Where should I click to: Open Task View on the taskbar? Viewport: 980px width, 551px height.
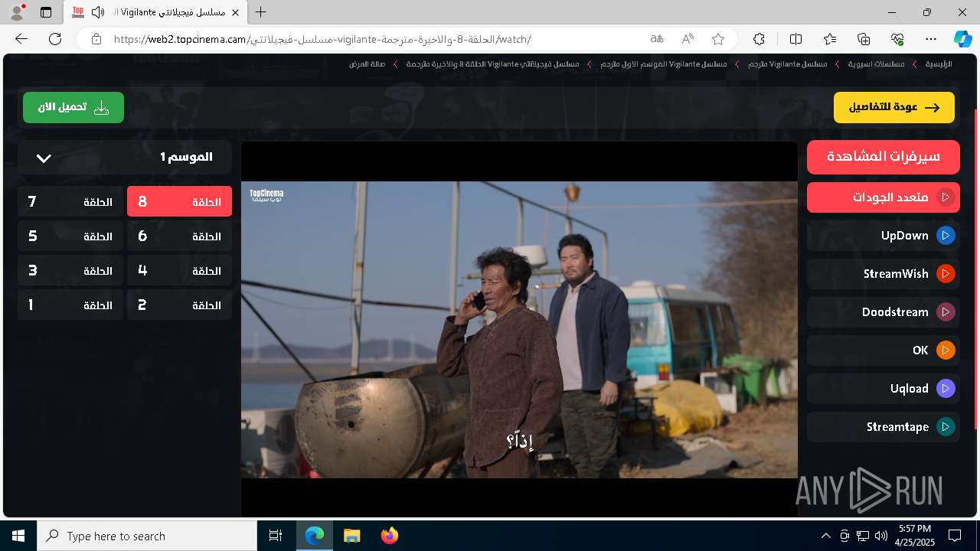point(276,536)
